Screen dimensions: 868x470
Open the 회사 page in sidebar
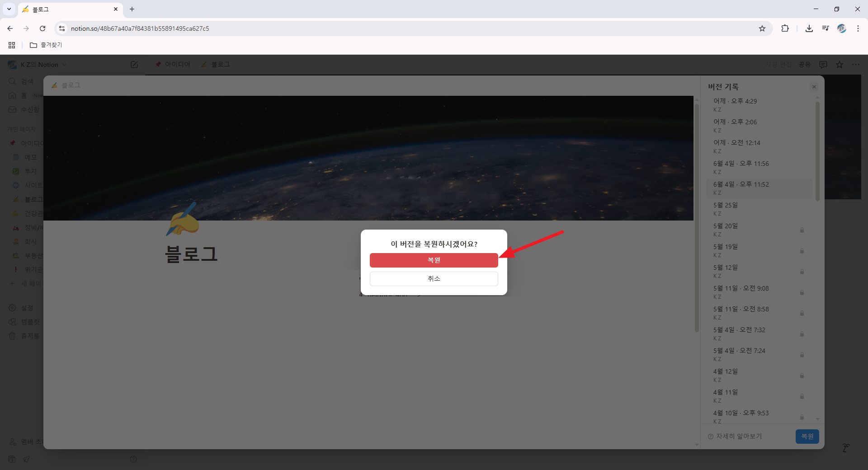(x=25, y=241)
